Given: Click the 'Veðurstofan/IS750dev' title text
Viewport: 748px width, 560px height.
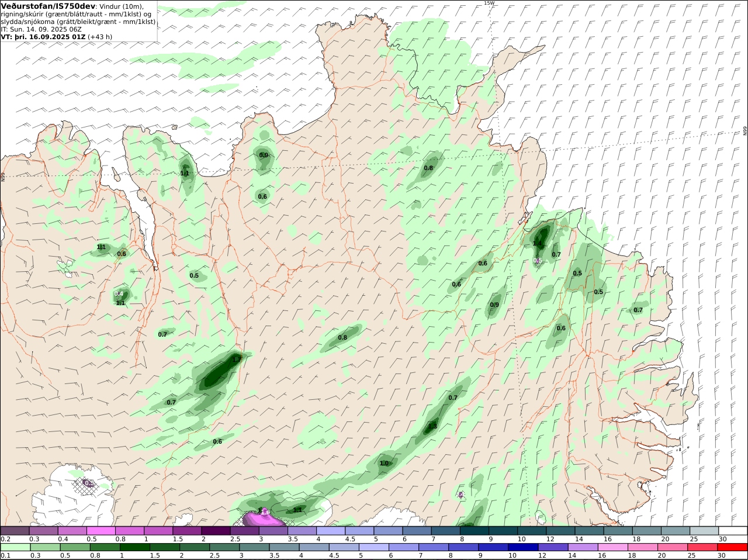Looking at the screenshot, I should (49, 6).
